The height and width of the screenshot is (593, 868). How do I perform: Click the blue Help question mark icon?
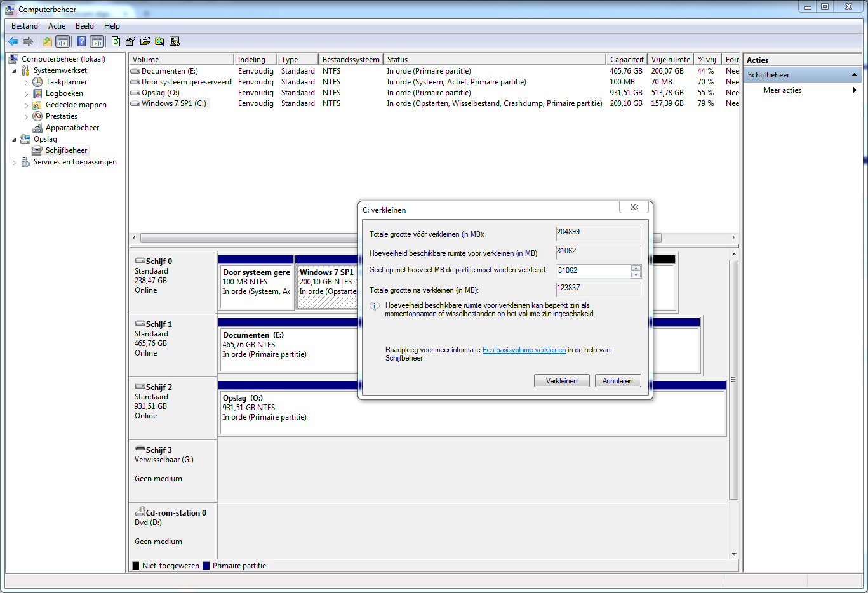[x=81, y=41]
